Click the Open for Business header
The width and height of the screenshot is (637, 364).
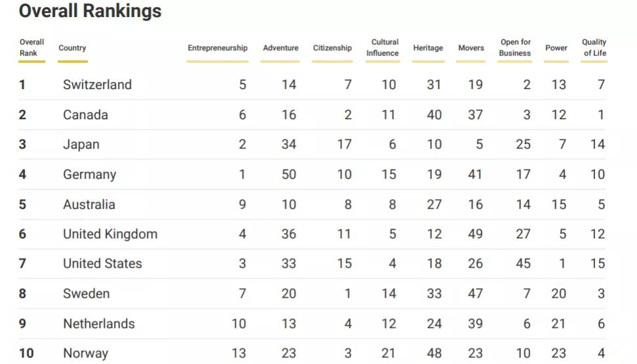515,48
